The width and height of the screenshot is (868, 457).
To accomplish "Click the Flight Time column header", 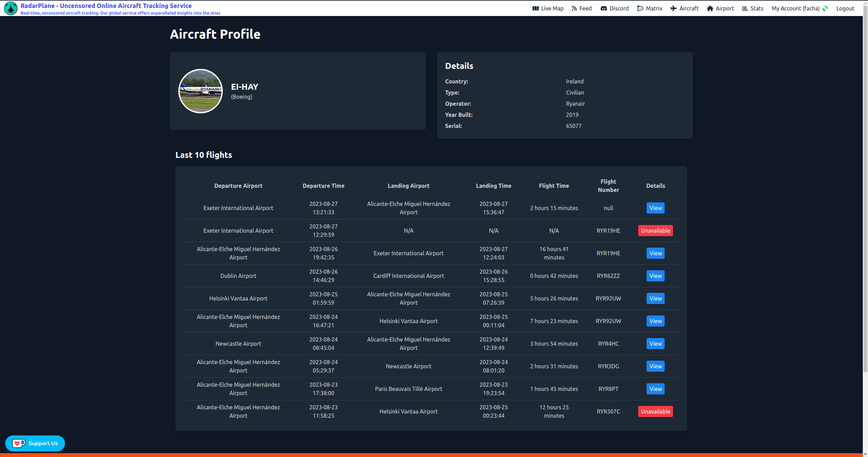I will 554,186.
